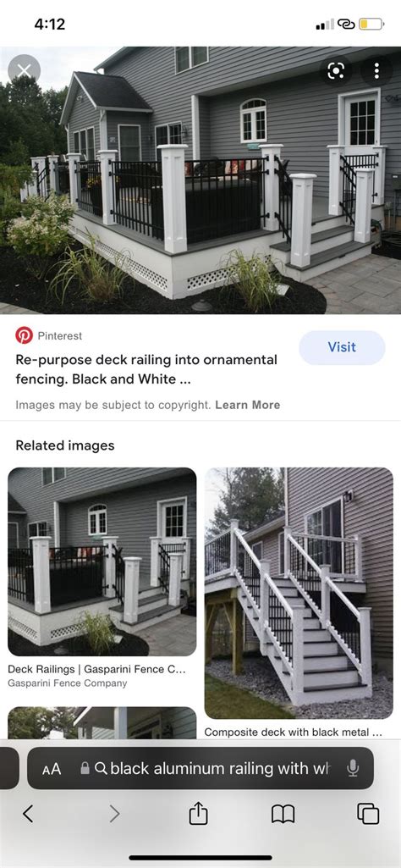Tap the forward chevron in toolbar
The width and height of the screenshot is (401, 868).
click(114, 813)
